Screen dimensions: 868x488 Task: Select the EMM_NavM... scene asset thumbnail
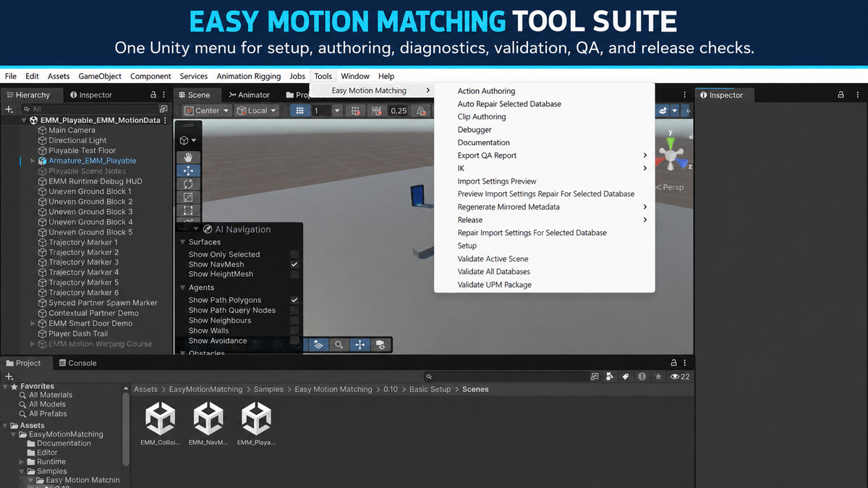pyautogui.click(x=208, y=424)
